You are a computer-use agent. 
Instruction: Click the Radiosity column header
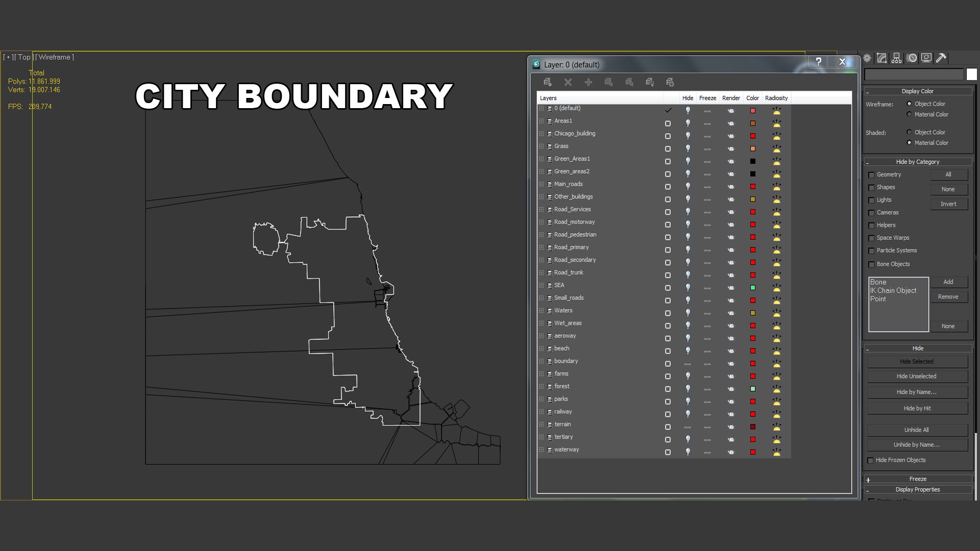776,98
